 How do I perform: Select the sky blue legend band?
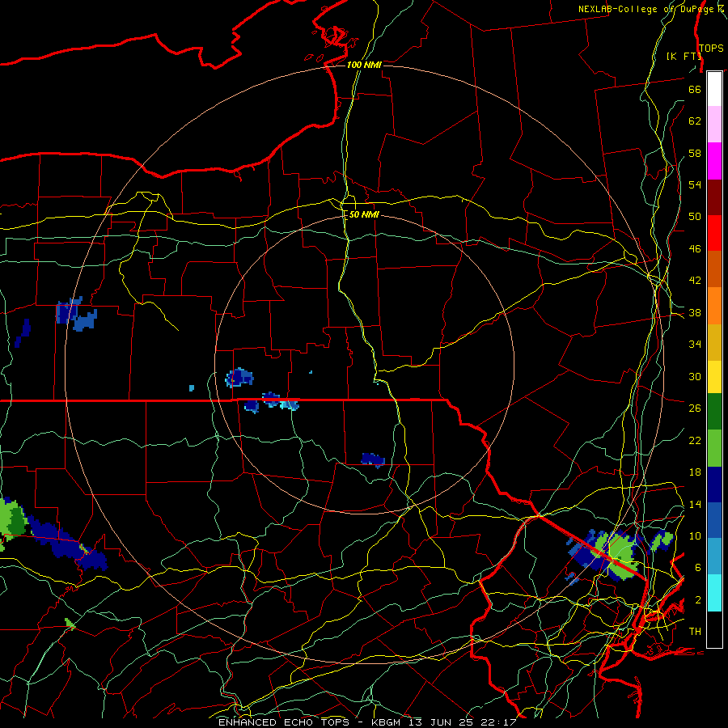[x=714, y=557]
